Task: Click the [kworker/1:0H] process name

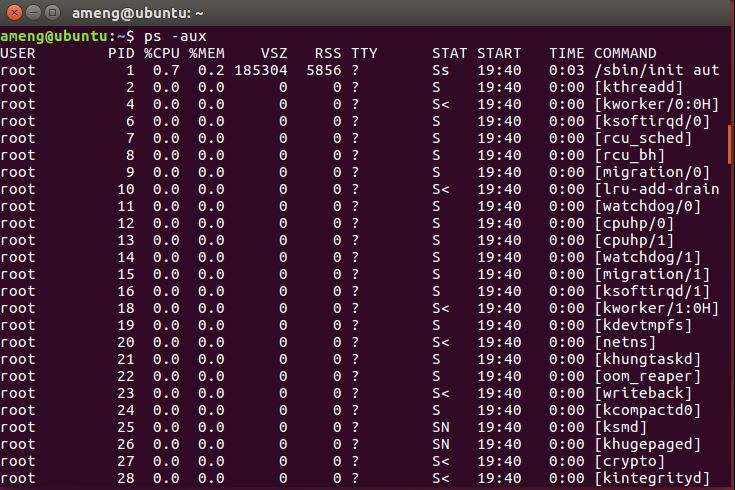Action: [657, 308]
